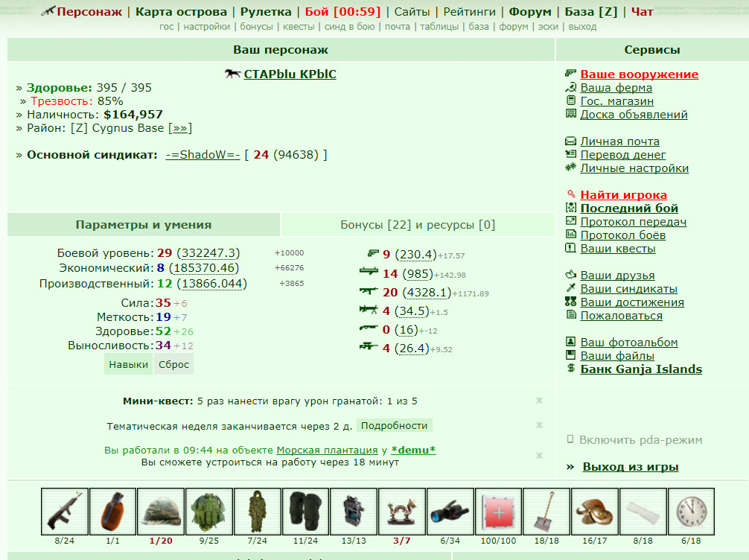Click the ghillie suit item 7/24

[x=258, y=512]
